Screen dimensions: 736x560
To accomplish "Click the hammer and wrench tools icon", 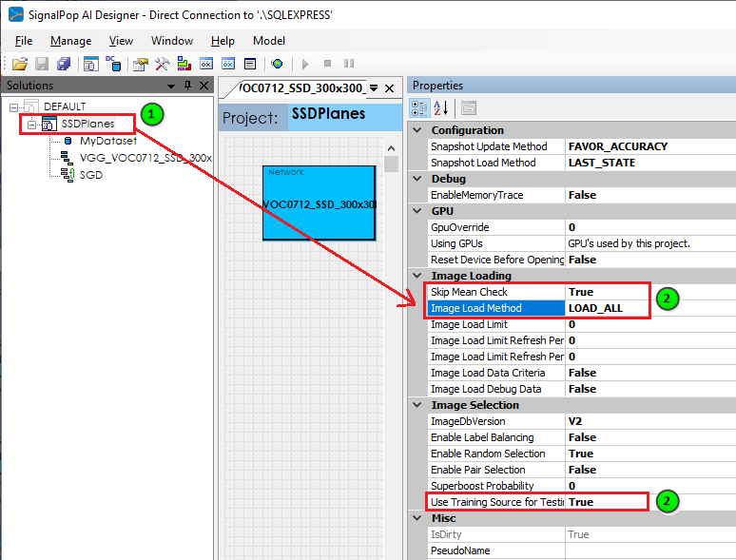I will (x=162, y=64).
